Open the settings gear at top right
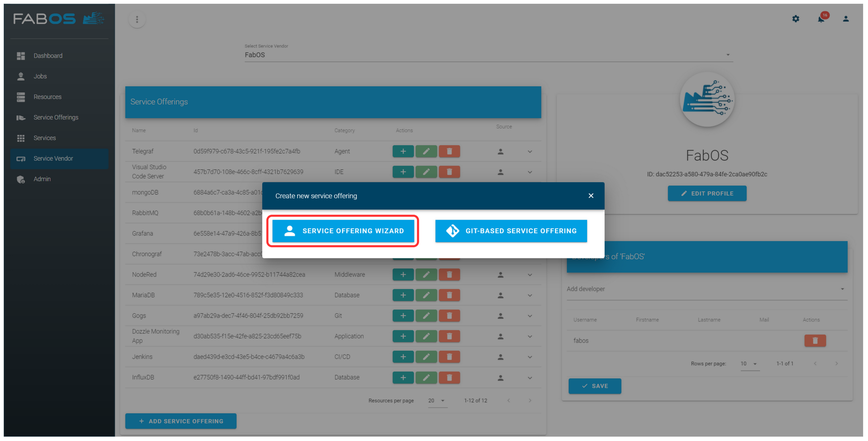 pyautogui.click(x=796, y=19)
